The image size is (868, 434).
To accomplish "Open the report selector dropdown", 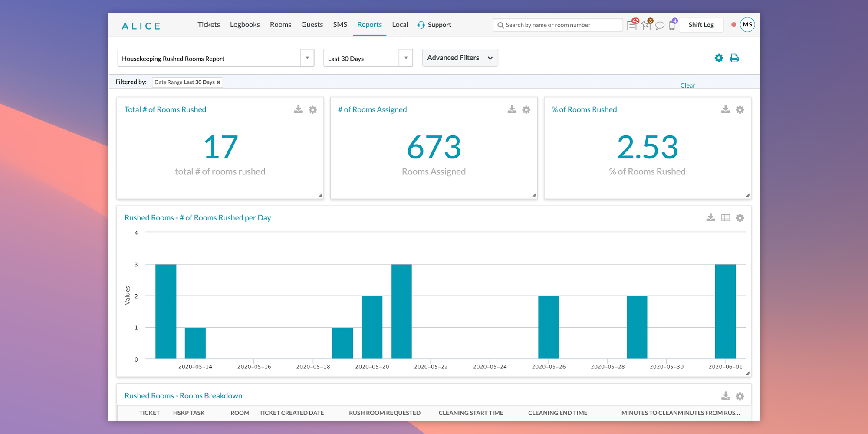I will tap(308, 58).
